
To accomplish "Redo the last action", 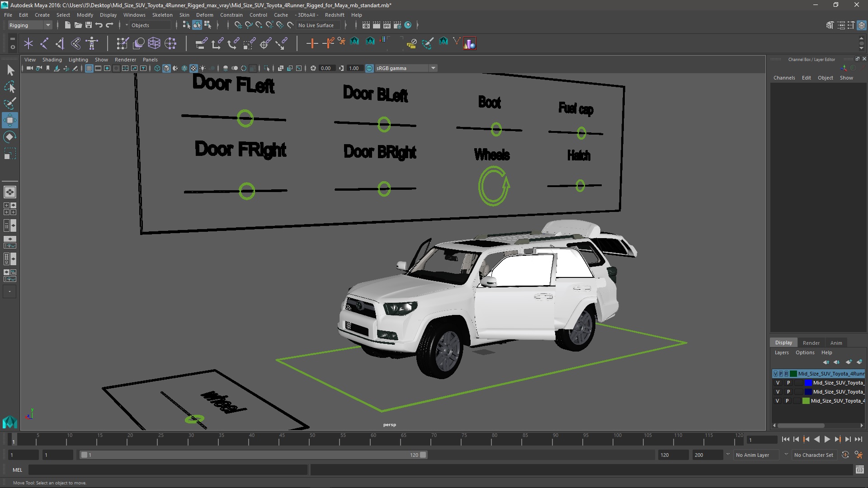I will [109, 25].
